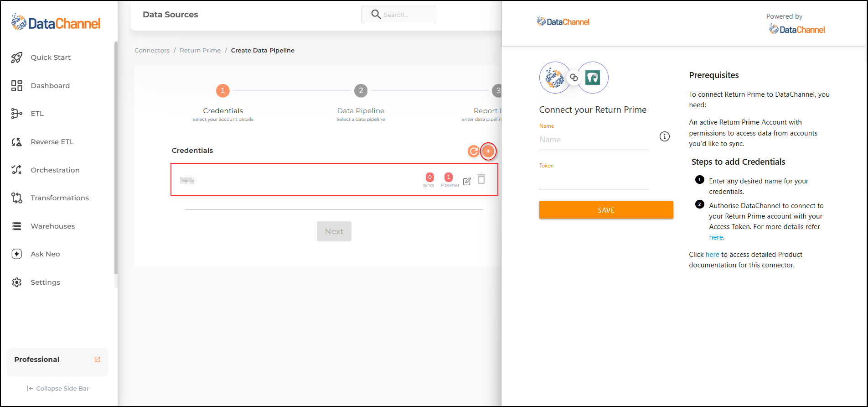This screenshot has height=407, width=868.
Task: Click 'here' link after Access Token details
Action: pyautogui.click(x=716, y=237)
